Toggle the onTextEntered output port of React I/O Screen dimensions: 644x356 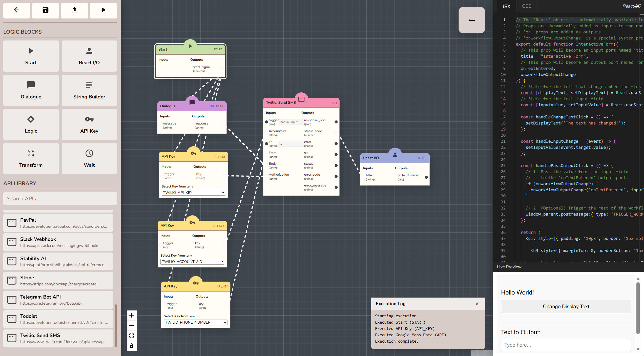[426, 177]
